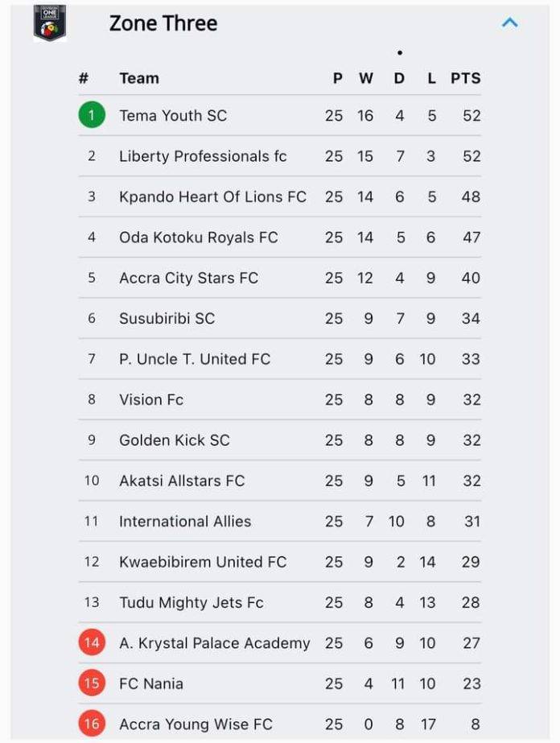Select Susubiribi SC team
Viewport: 560px width, 743px height.
click(x=167, y=319)
